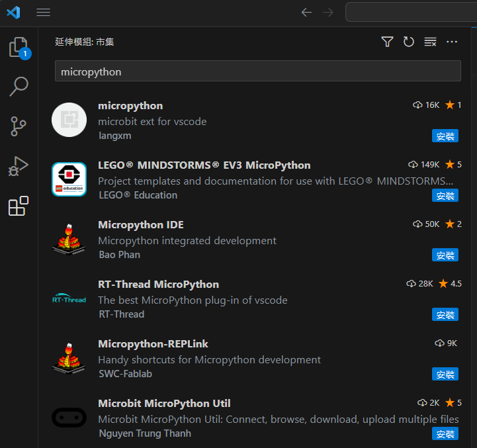The image size is (477, 448).
Task: Click the Micropython-REPLink snake logo
Action: pos(69,358)
